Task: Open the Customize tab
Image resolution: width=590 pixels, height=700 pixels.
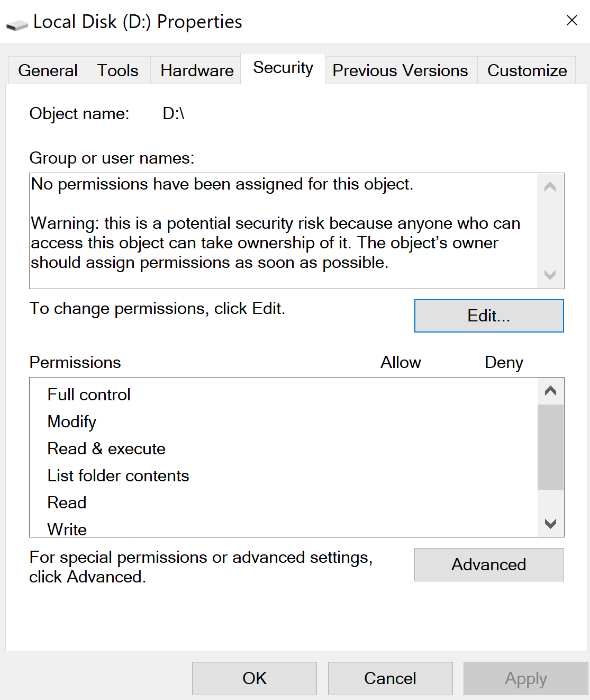Action: 527,70
